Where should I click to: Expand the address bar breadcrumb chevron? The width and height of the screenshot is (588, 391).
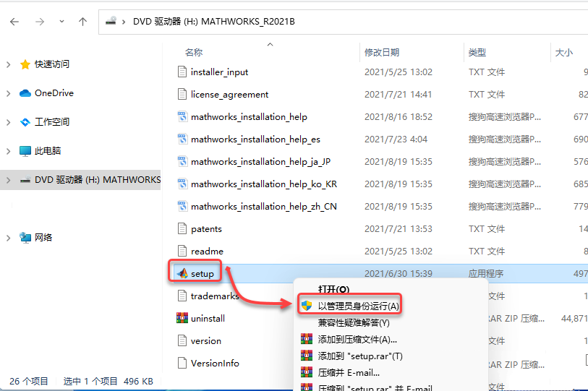[124, 22]
